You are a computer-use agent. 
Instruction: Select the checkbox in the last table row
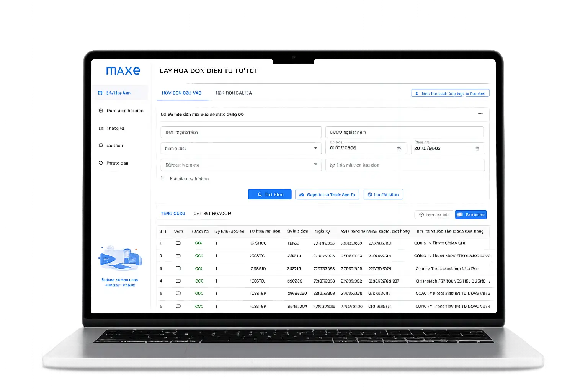pos(178,306)
